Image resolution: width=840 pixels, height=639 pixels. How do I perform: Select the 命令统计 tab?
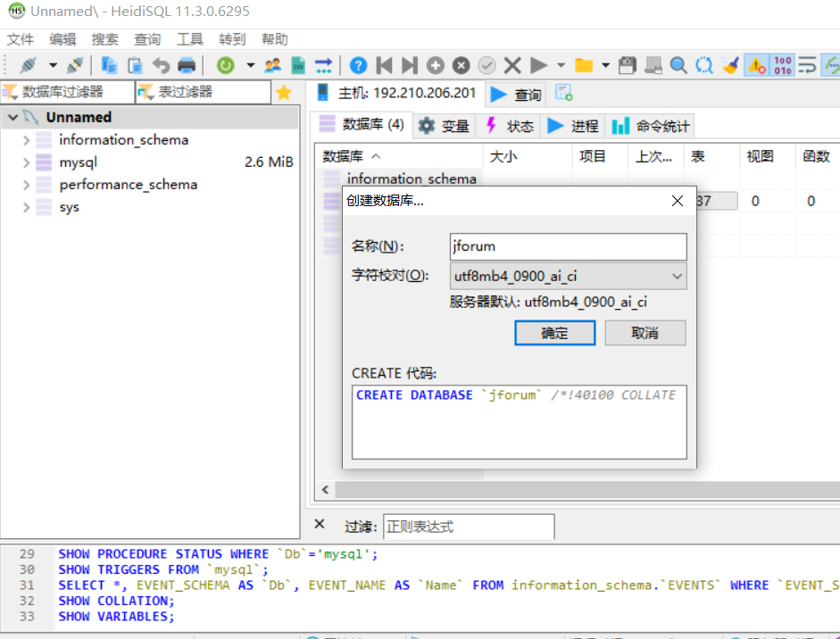pos(650,127)
